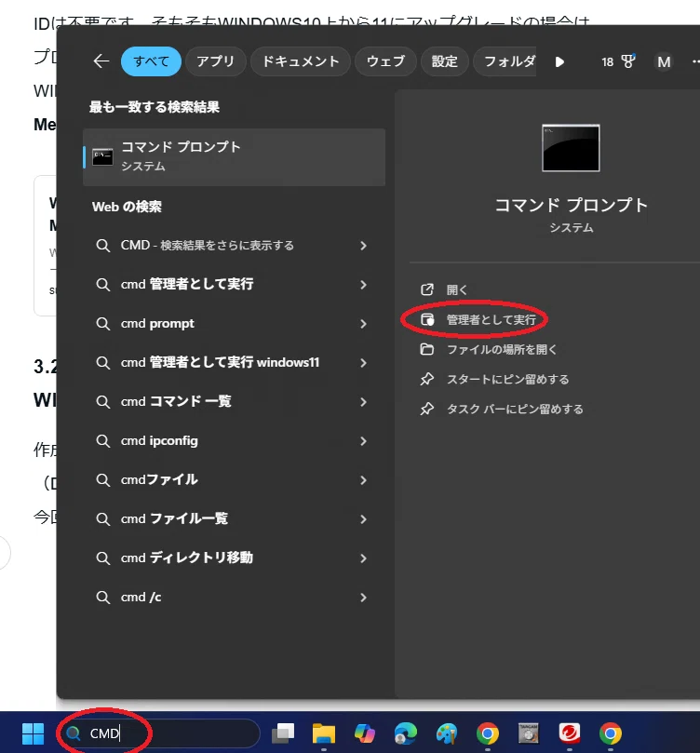Expand chevron for the cmd 管理者として実行 row
Screen dimensions: 700x753
(x=363, y=285)
